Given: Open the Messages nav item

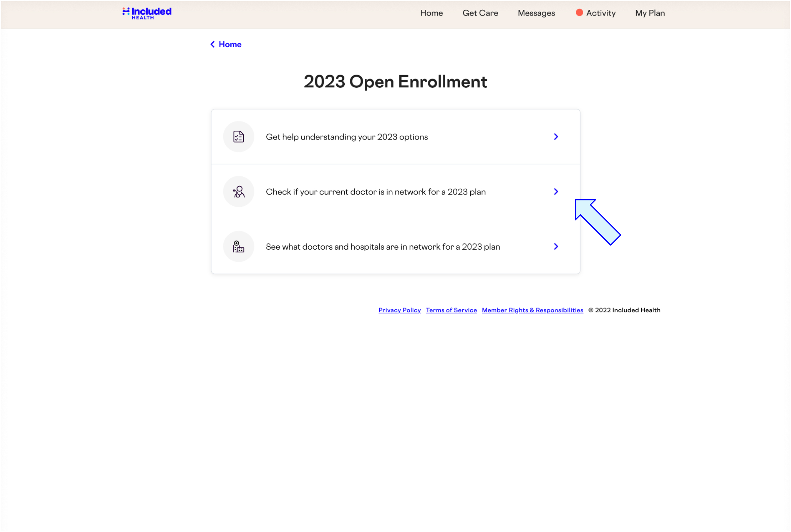Looking at the screenshot, I should coord(536,13).
